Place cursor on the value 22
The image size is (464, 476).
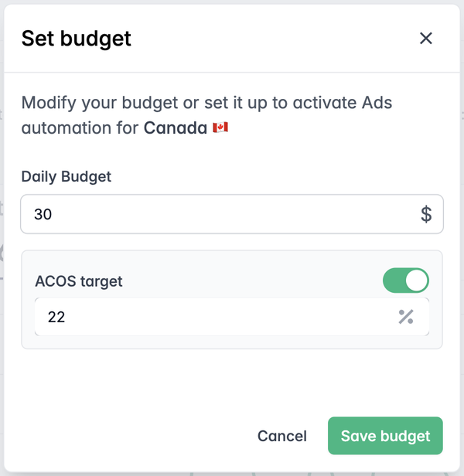pyautogui.click(x=56, y=317)
